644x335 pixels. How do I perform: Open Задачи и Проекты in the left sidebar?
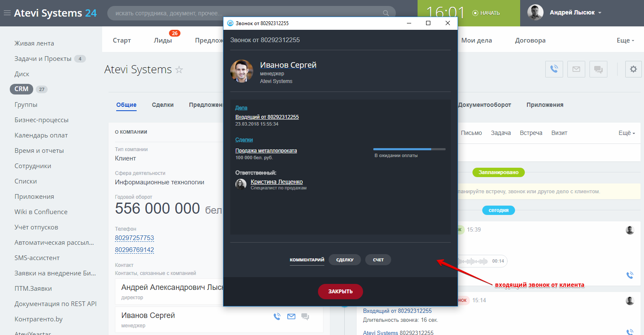point(43,59)
